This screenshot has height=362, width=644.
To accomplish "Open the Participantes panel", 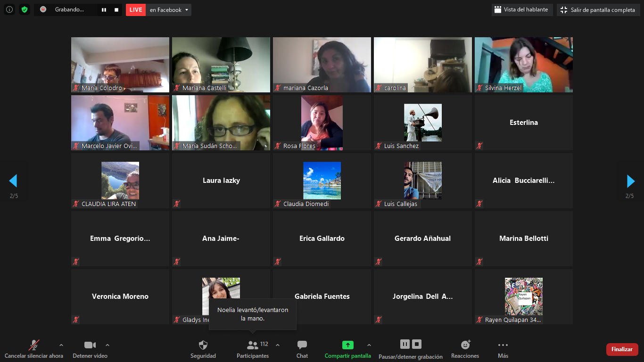I will point(253,349).
